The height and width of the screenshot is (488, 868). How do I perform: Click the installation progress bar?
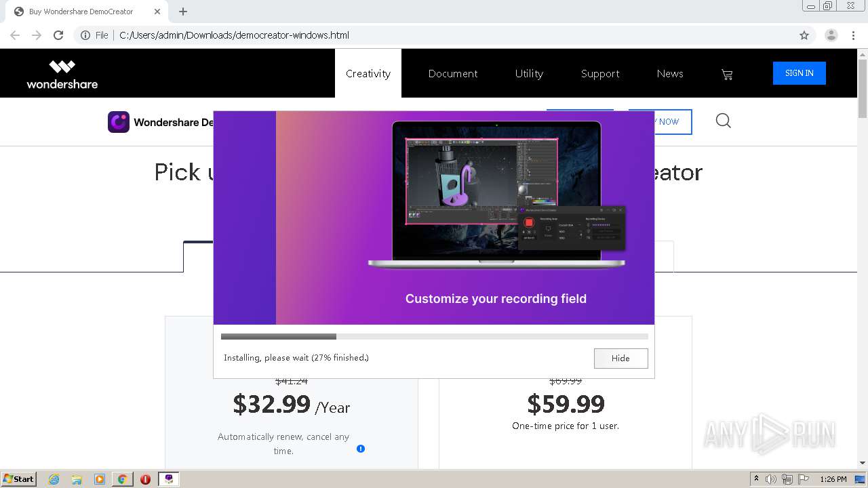click(435, 336)
